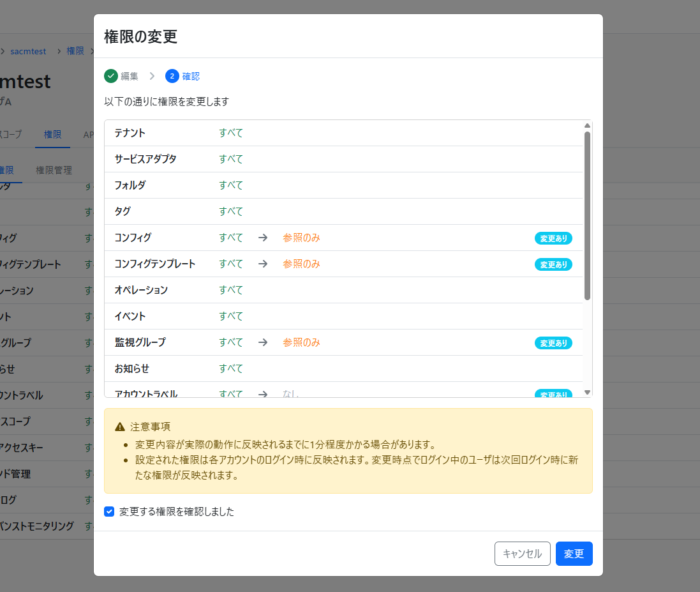Click the permissions list scrollbar thumb

click(x=587, y=215)
